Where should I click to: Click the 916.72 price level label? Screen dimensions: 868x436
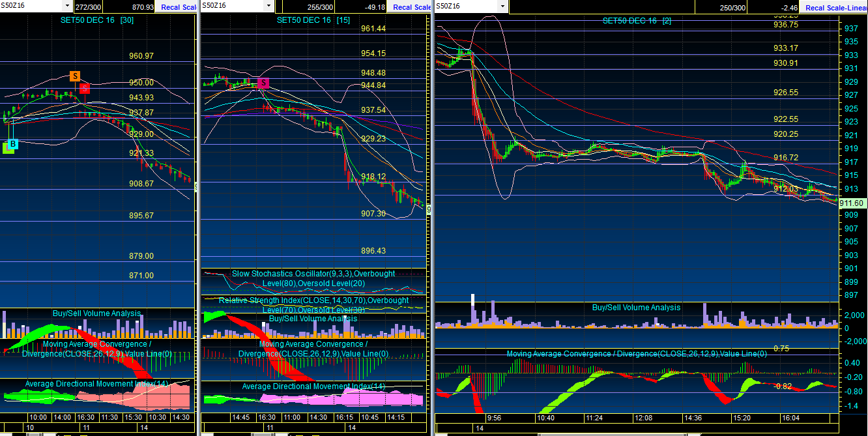(x=786, y=158)
